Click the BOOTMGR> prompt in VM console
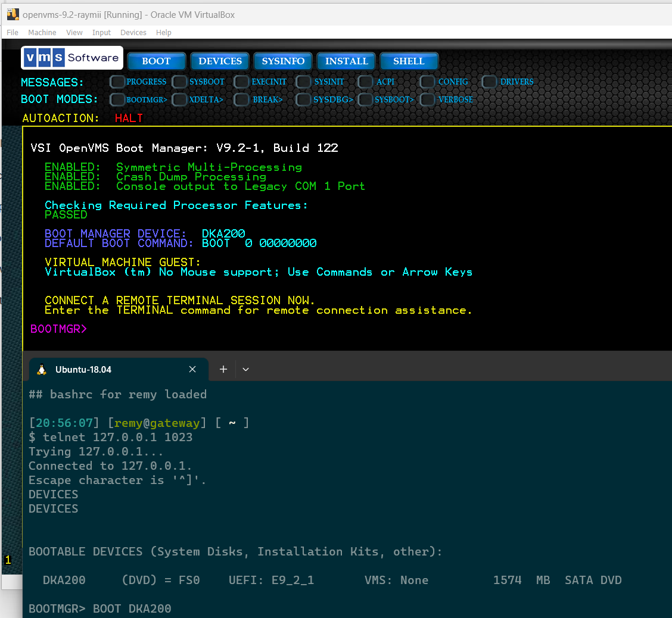 pyautogui.click(x=58, y=329)
